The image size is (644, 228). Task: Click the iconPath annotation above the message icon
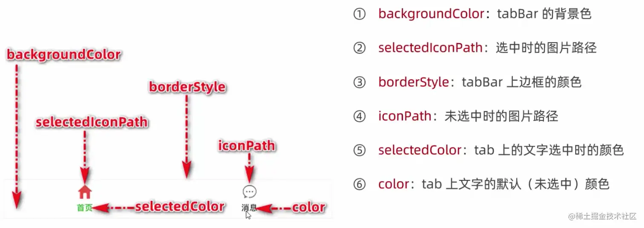[247, 146]
